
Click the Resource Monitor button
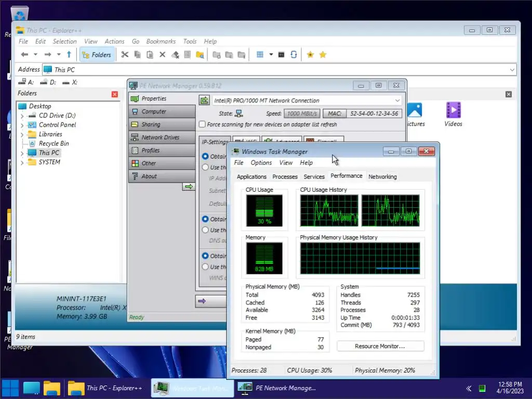[x=380, y=346]
